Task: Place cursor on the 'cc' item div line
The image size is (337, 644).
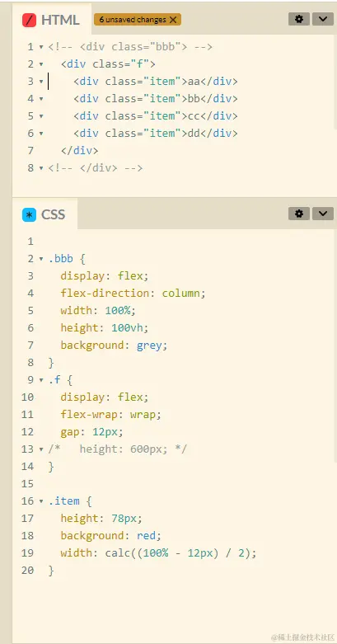Action: point(156,115)
